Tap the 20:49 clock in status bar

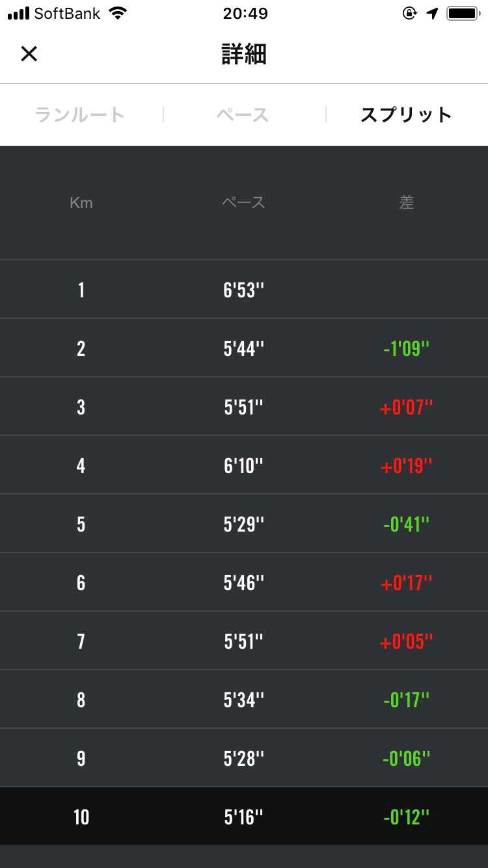coord(245,13)
